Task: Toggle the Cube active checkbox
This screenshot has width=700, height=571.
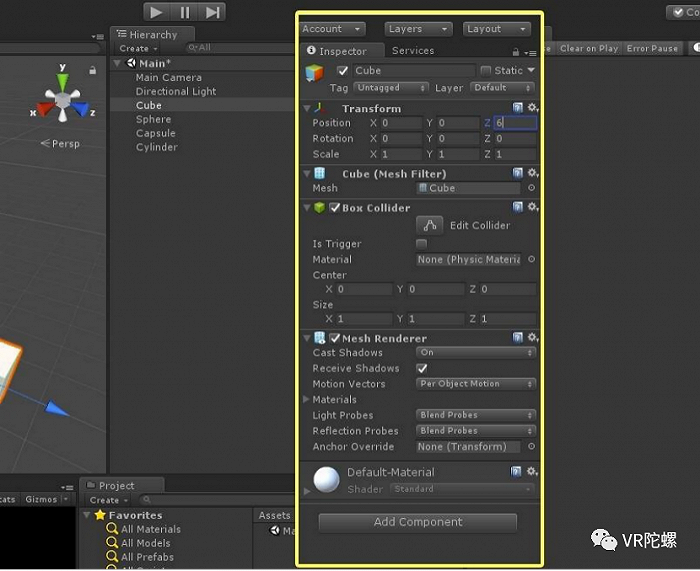Action: click(342, 71)
